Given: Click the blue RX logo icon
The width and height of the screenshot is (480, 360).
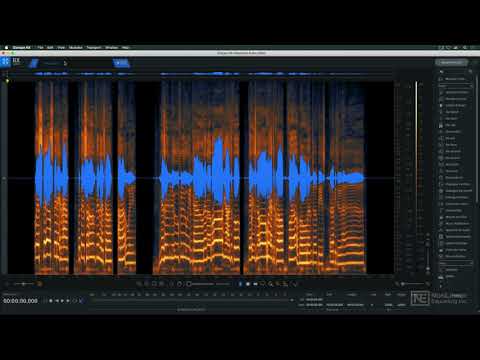Looking at the screenshot, I should (x=5, y=62).
